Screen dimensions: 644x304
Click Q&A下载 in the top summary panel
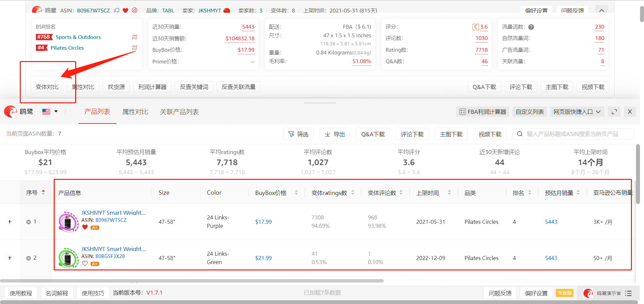[484, 87]
